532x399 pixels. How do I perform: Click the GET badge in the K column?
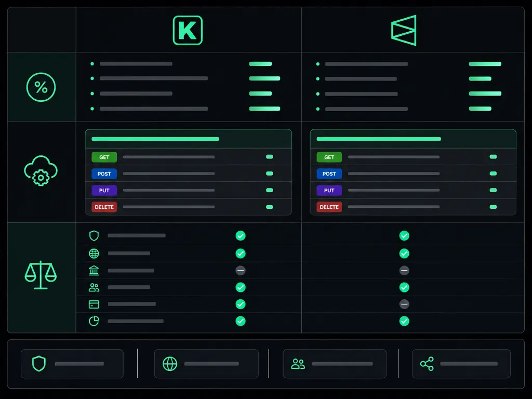104,157
